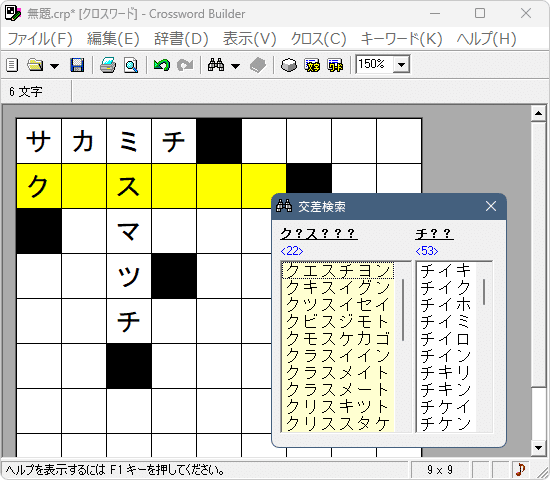Select チケン in the right list
The height and width of the screenshot is (480, 550).
pyautogui.click(x=446, y=424)
